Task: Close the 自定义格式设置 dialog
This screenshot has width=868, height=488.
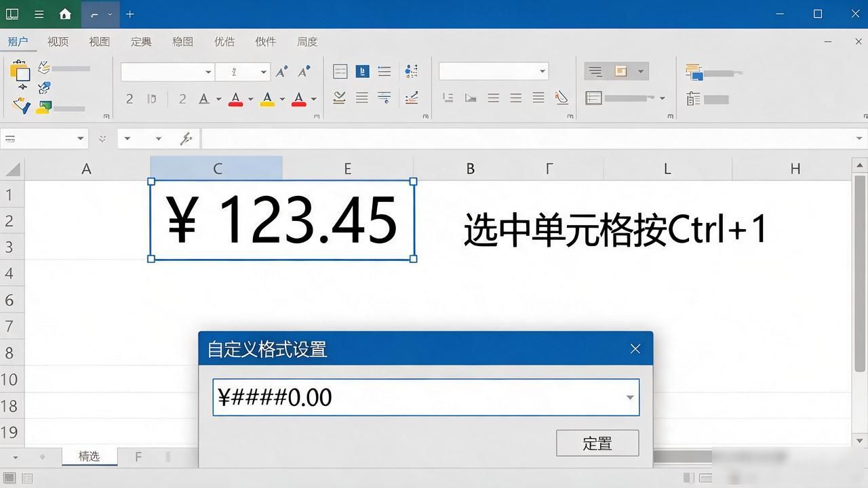Action: 635,348
